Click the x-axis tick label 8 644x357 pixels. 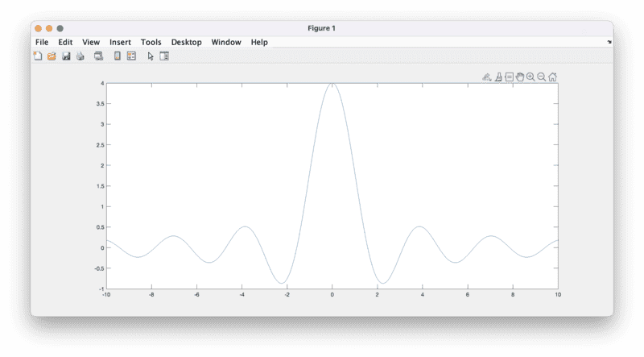point(513,294)
